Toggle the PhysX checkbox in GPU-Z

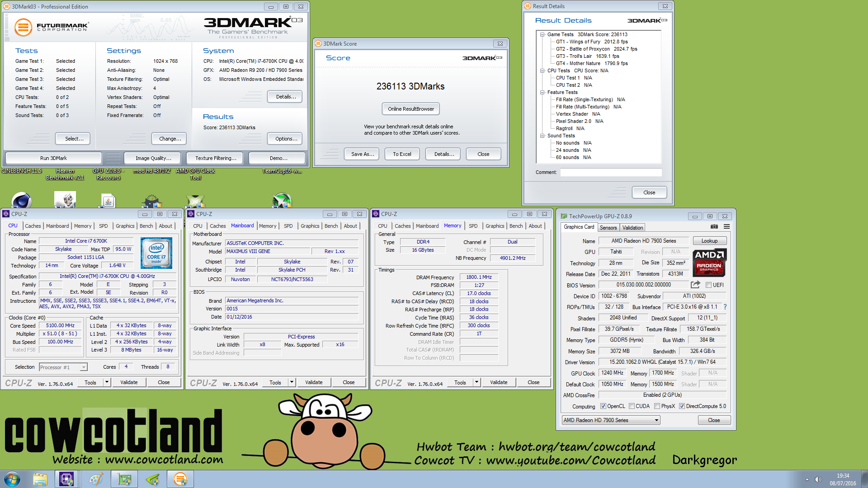[657, 406]
